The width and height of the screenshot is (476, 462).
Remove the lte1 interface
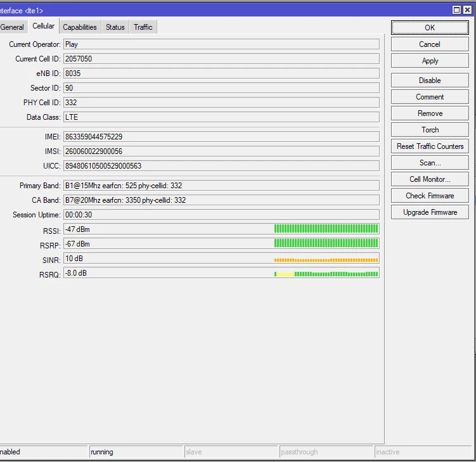[x=430, y=113]
